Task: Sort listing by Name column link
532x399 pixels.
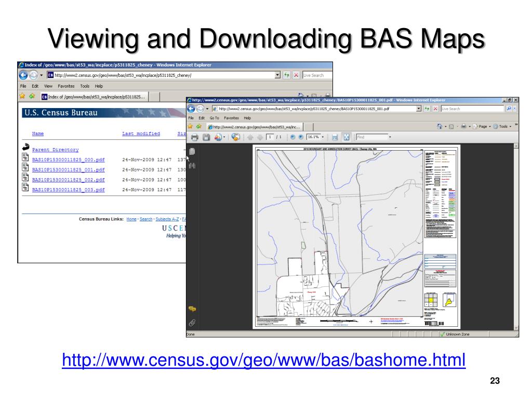Action: [x=37, y=134]
